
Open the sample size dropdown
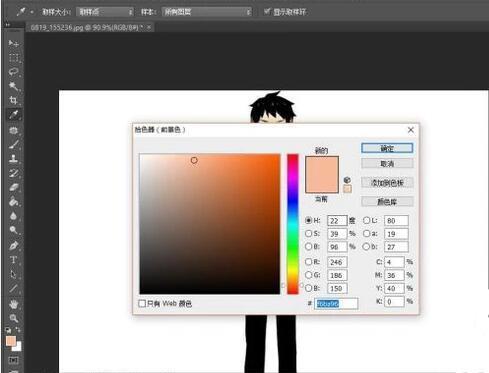pos(105,12)
